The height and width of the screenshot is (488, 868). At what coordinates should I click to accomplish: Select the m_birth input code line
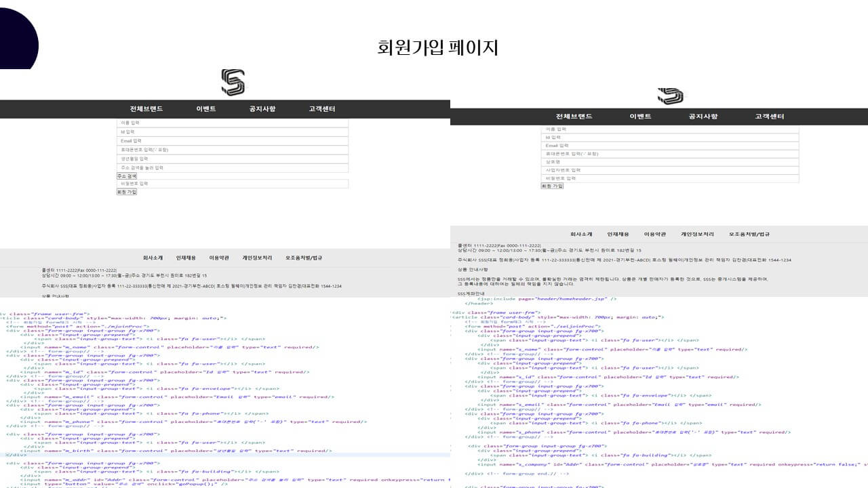176,451
